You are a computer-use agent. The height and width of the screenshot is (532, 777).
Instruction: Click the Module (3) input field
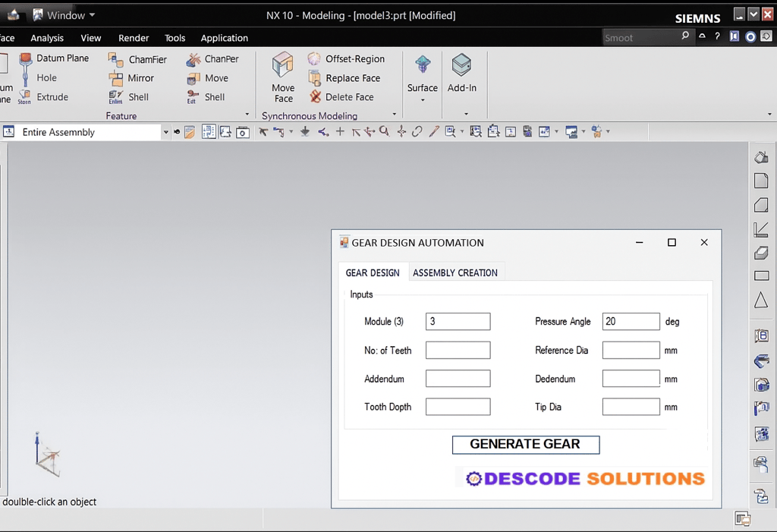click(458, 321)
